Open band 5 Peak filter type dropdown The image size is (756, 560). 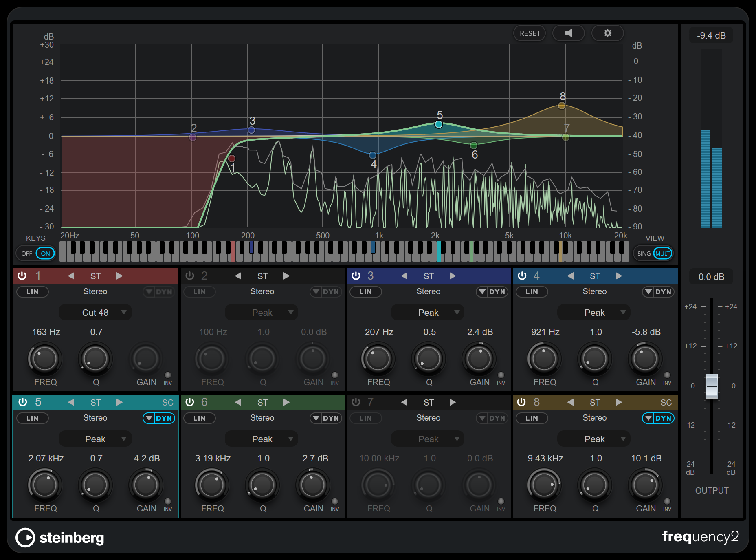tap(95, 439)
